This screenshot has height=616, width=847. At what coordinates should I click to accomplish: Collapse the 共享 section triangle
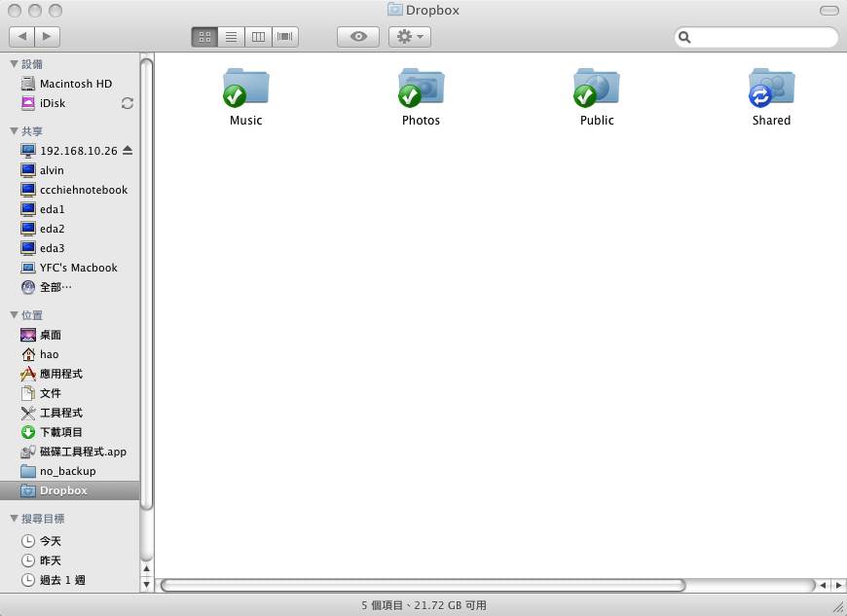14,130
